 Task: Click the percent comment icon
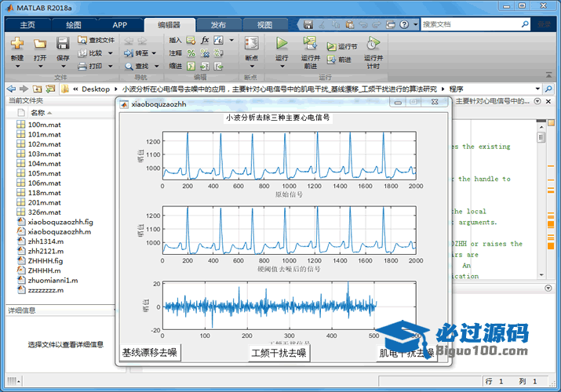pyautogui.click(x=191, y=53)
